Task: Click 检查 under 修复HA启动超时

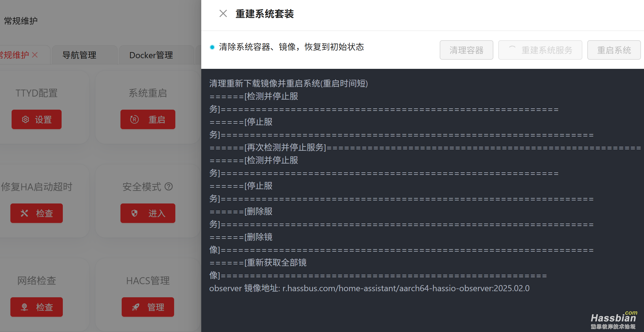Action: click(x=37, y=213)
